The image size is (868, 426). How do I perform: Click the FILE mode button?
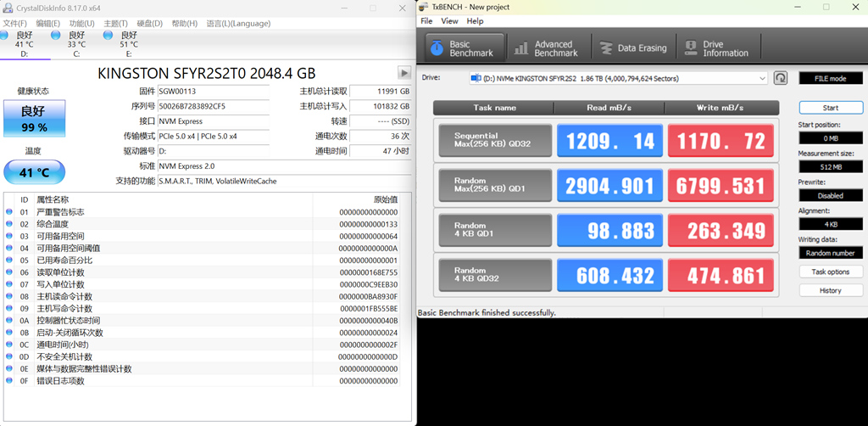(x=831, y=78)
